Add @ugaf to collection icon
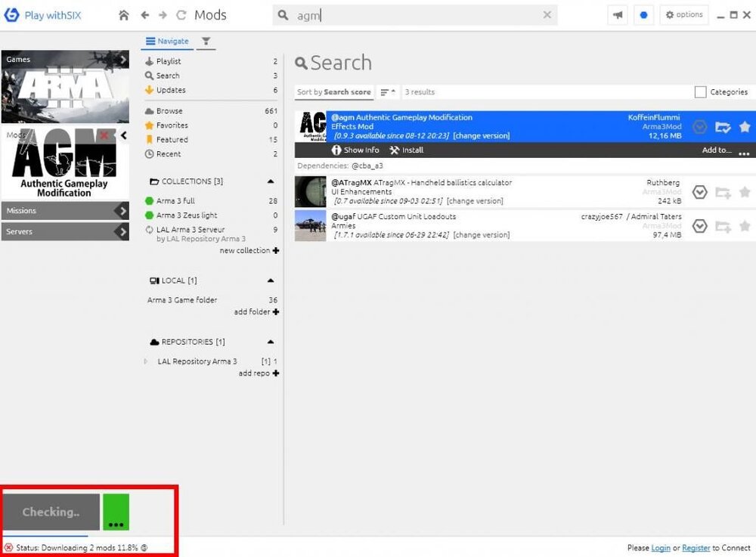Image resolution: width=756 pixels, height=557 pixels. coord(723,226)
